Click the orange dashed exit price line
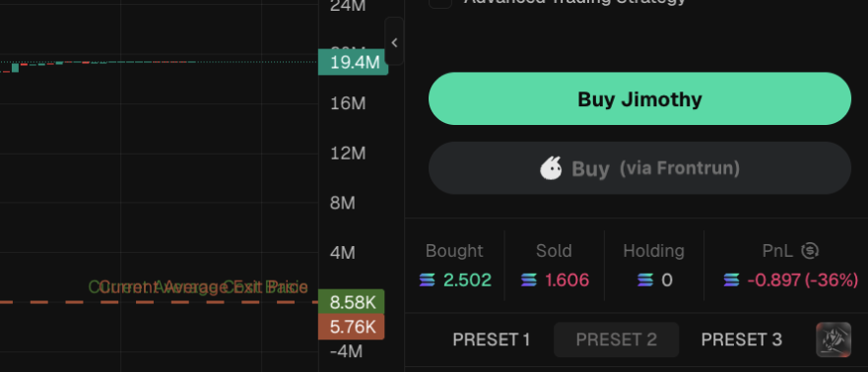This screenshot has width=868, height=372. 159,302
